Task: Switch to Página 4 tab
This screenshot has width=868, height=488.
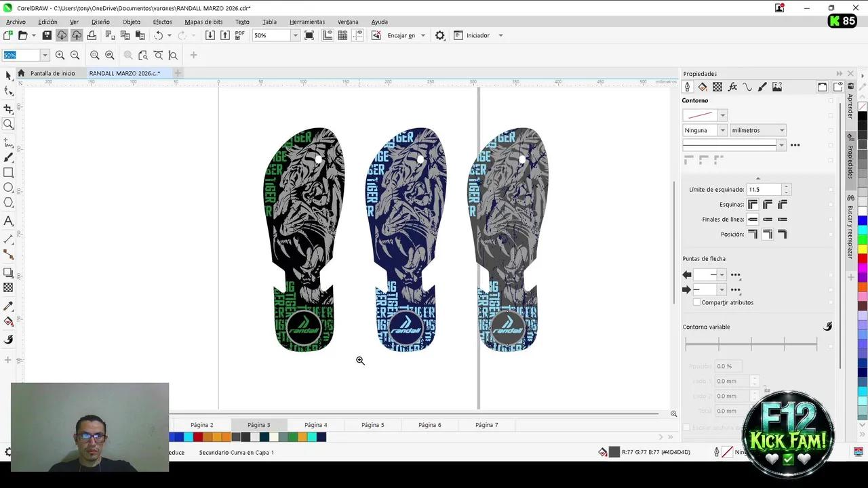Action: pos(316,425)
